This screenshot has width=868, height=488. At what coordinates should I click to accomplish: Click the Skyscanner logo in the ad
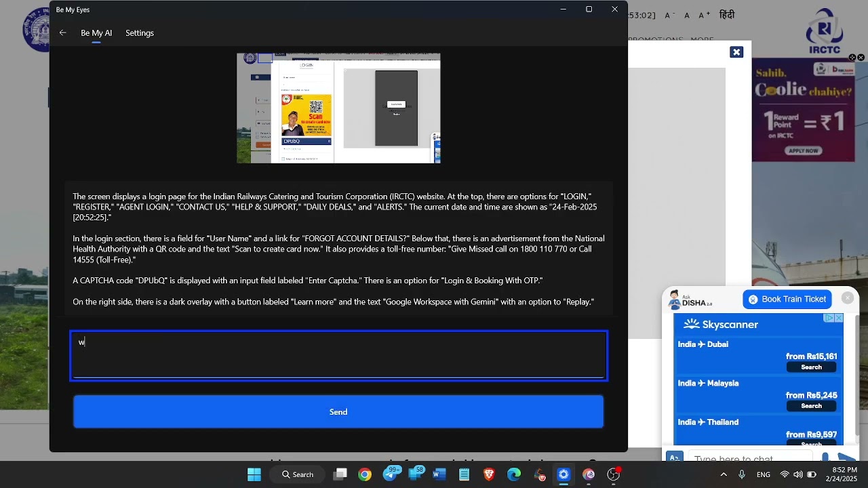coord(721,325)
